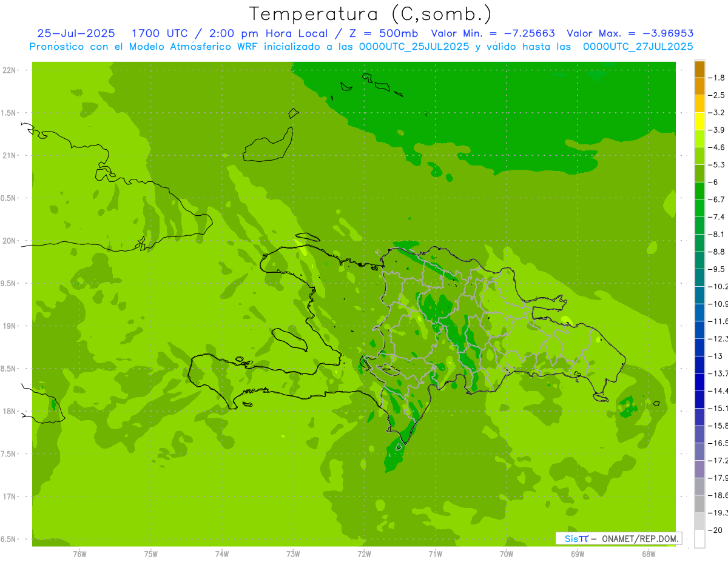
Task: Click the legend swatch between -1.8 and -2.5
Action: point(699,87)
